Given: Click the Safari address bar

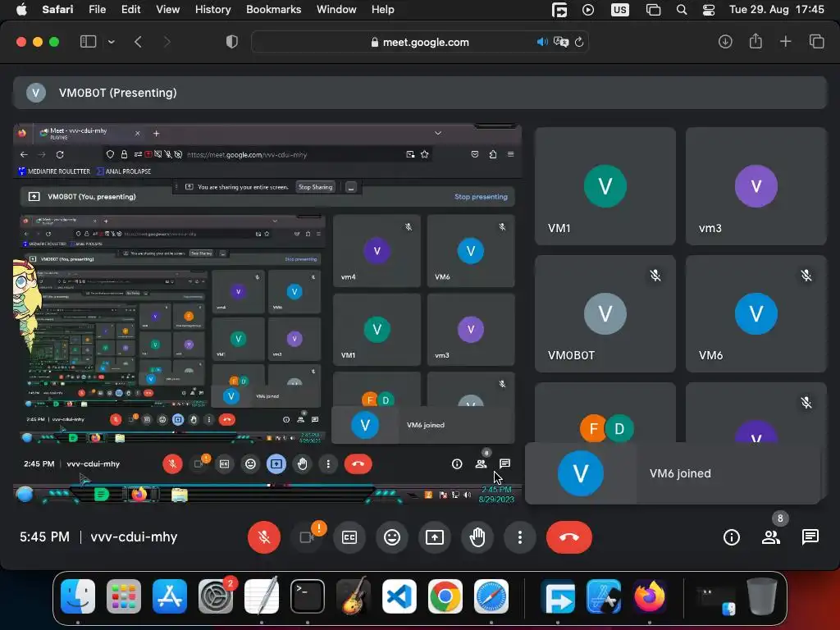Looking at the screenshot, I should point(419,42).
